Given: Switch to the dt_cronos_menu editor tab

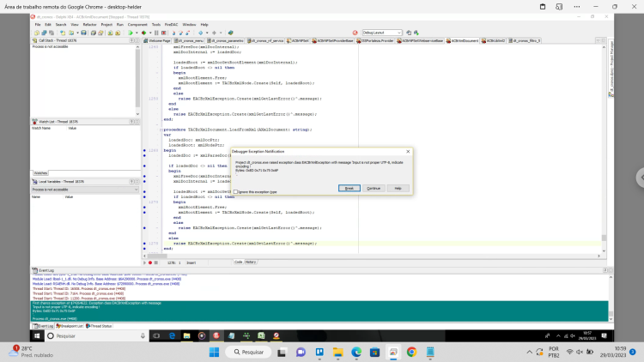Looking at the screenshot, I should point(189,40).
